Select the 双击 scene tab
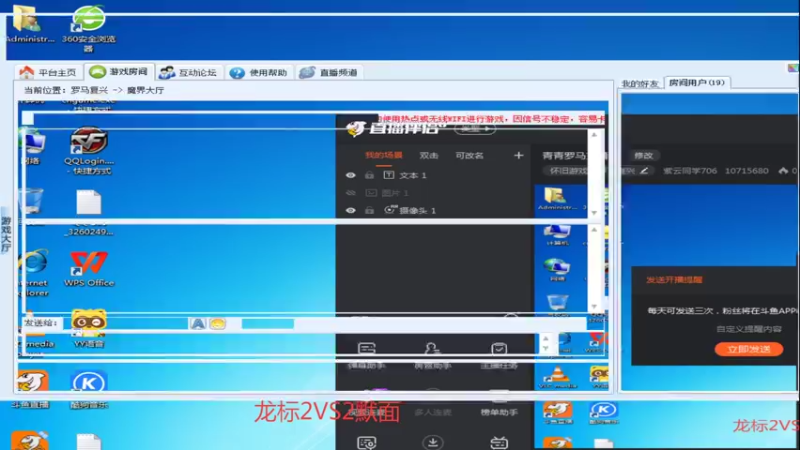800x450 pixels. 429,156
